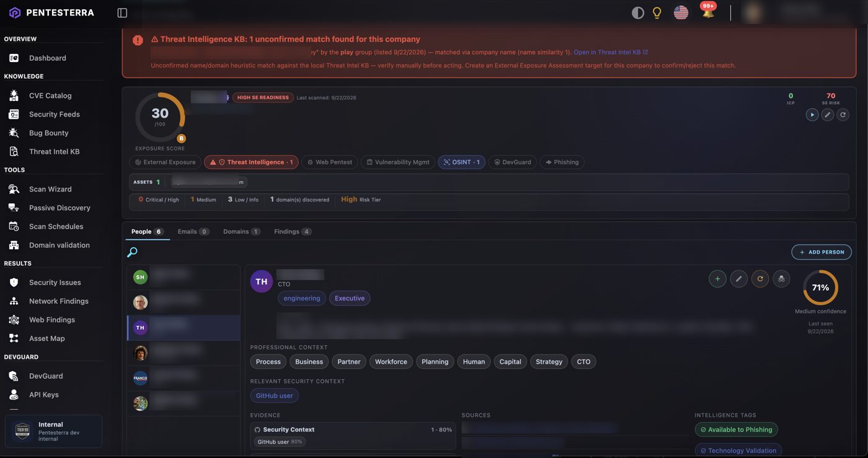
Task: Click the Security Feeds icon
Action: tap(14, 114)
